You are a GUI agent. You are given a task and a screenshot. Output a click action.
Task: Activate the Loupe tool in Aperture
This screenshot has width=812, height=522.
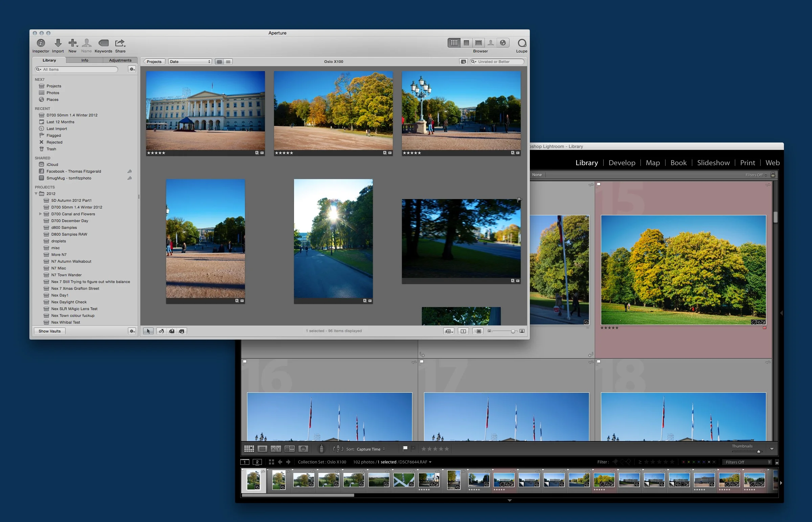coord(521,43)
